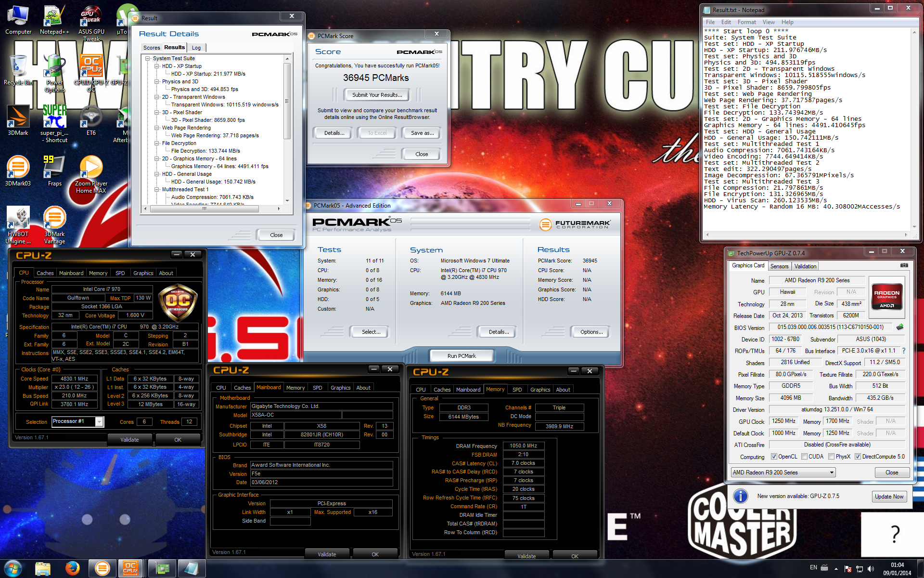Collapse the File Decryption node

coord(157,143)
